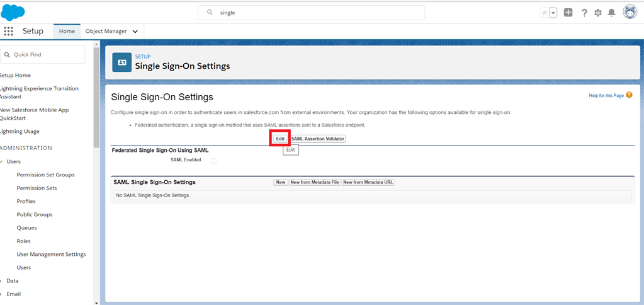Click the Help for this Page link

pyautogui.click(x=606, y=95)
